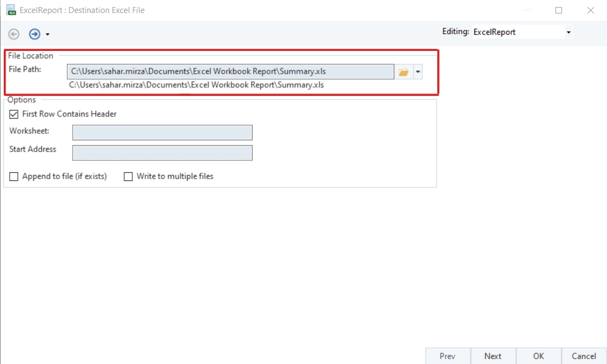This screenshot has height=364, width=607.
Task: Click the ExcelReport title bar app icon
Action: pos(11,10)
